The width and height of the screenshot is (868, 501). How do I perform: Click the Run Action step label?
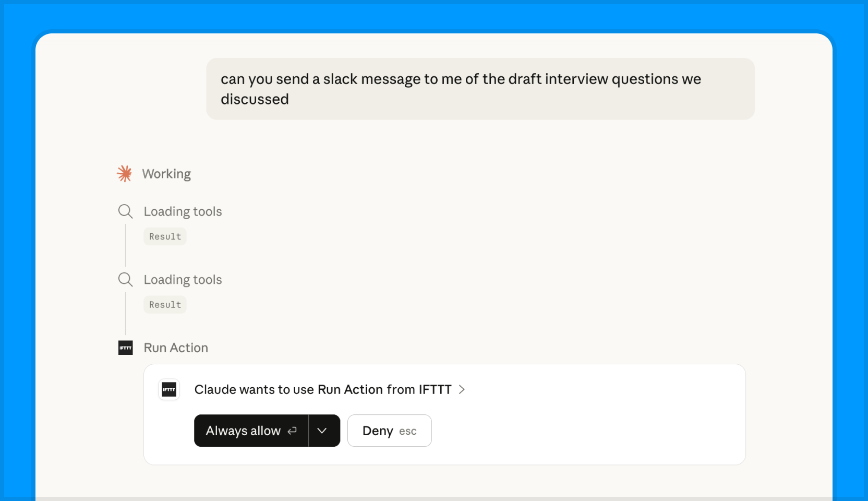(x=175, y=348)
